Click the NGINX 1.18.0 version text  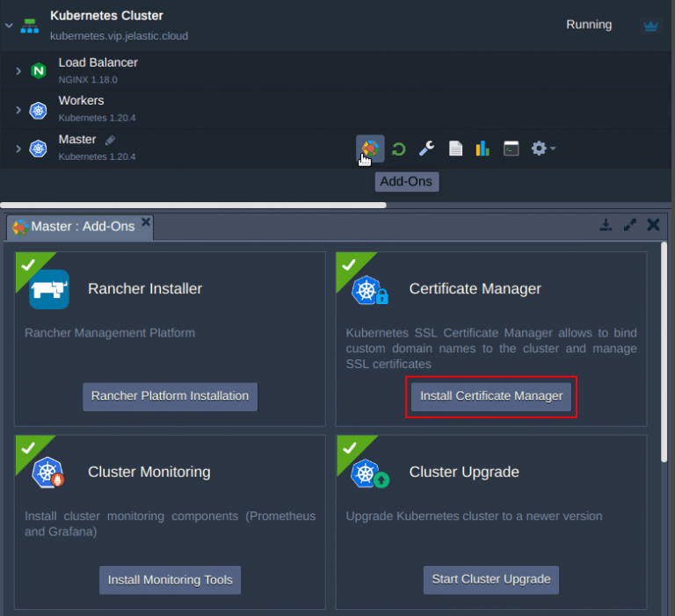click(88, 80)
